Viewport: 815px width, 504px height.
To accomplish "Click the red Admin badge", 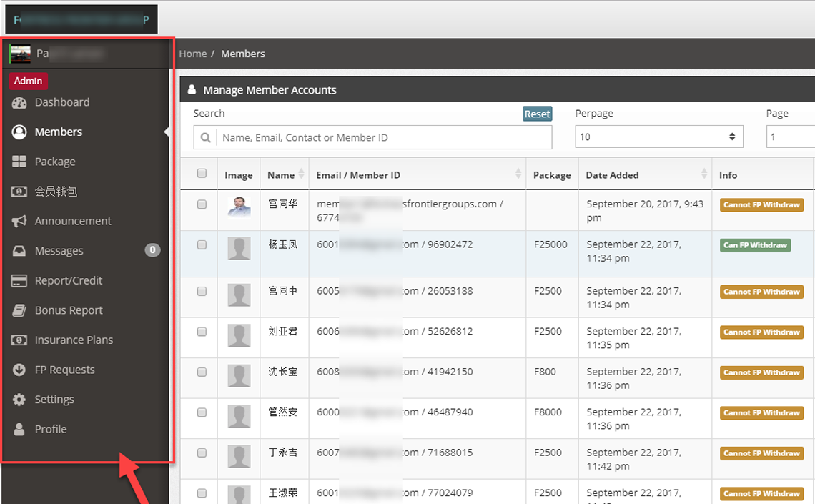I will 28,81.
